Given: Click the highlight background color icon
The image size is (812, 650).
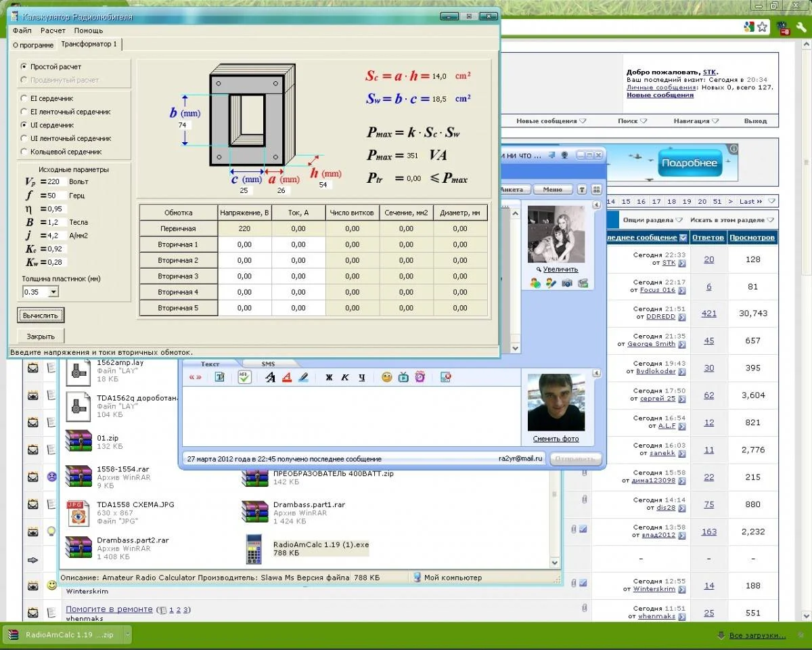Looking at the screenshot, I should pyautogui.click(x=303, y=377).
